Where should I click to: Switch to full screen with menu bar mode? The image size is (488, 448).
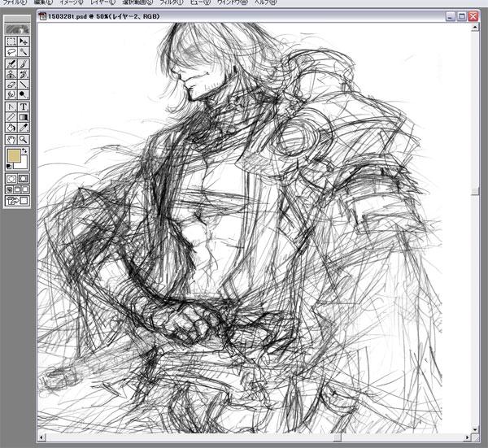(17, 189)
